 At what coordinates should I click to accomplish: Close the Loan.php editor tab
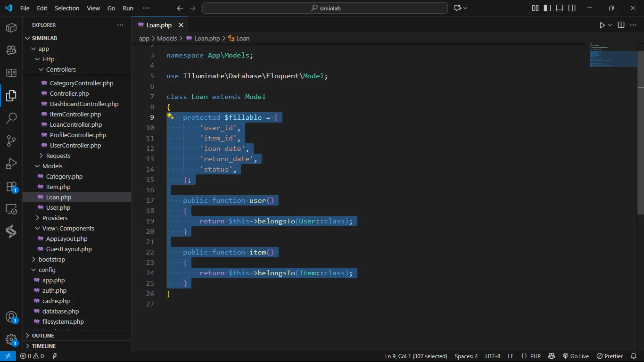pos(181,25)
